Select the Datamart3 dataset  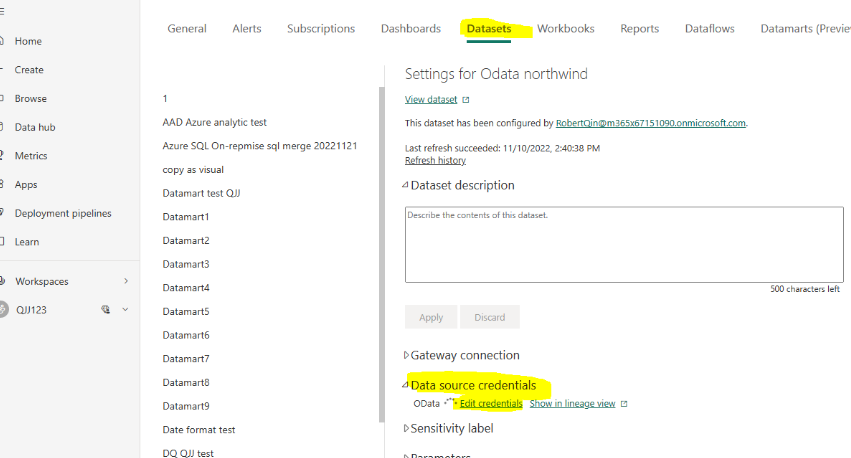(186, 264)
